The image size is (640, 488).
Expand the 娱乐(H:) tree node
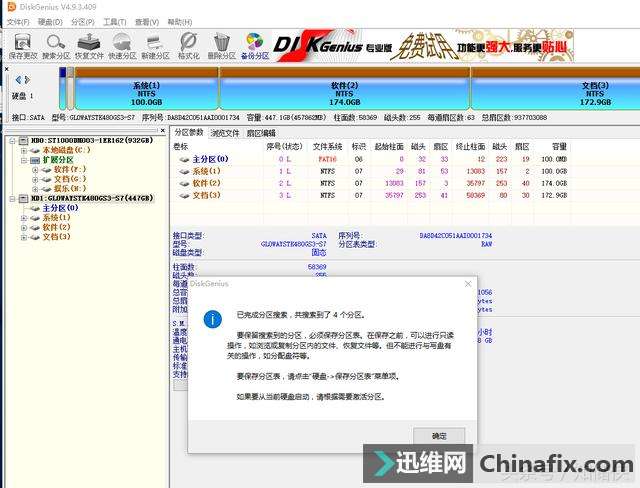[35, 189]
